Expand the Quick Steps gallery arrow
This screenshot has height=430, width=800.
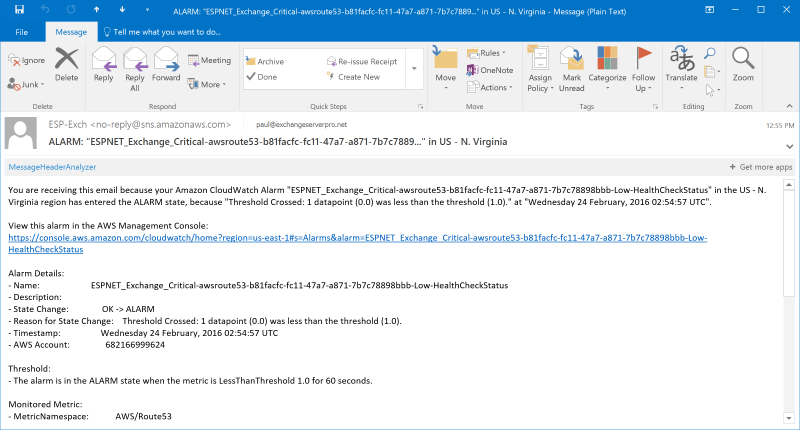[414, 68]
